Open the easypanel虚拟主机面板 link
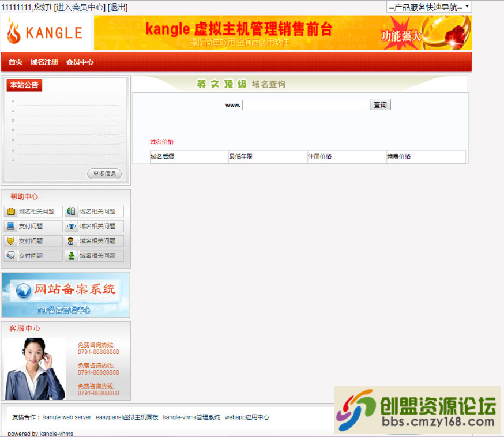Image resolution: width=504 pixels, height=437 pixels. pyautogui.click(x=127, y=417)
